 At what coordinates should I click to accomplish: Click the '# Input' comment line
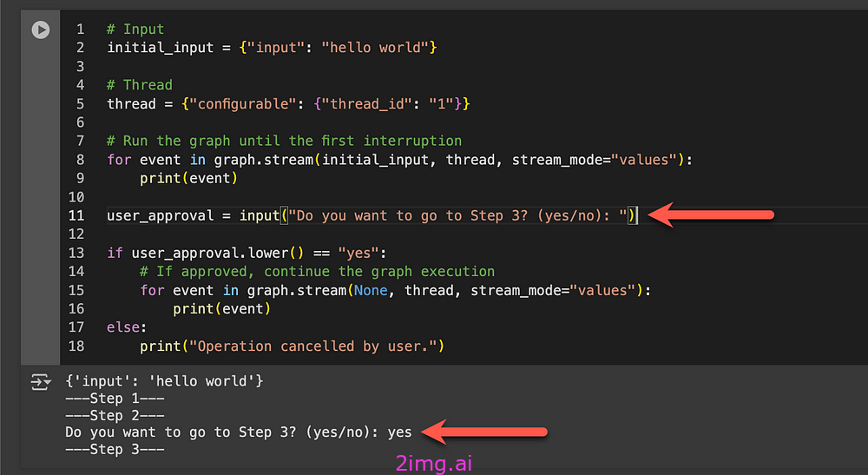click(135, 29)
